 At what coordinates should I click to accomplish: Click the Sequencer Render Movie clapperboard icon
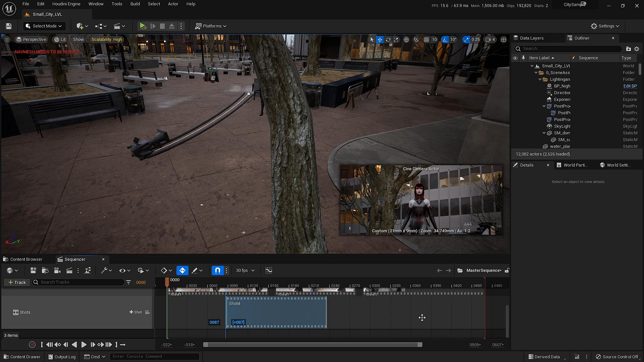tap(69, 270)
